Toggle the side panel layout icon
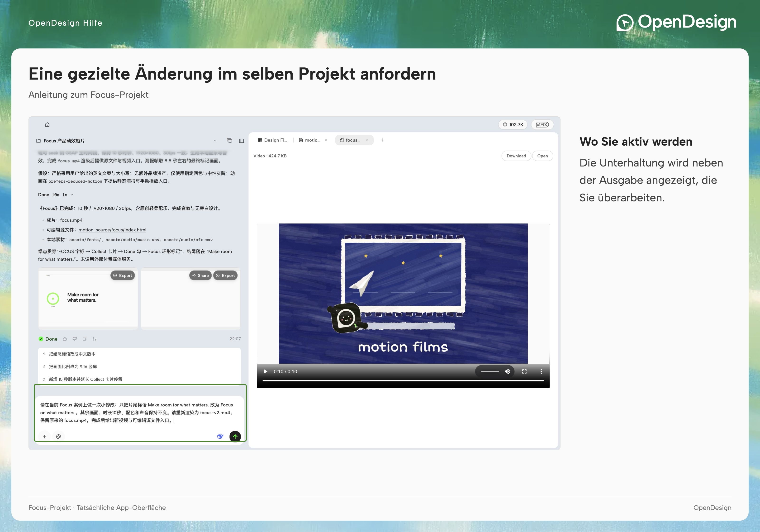 pyautogui.click(x=241, y=141)
